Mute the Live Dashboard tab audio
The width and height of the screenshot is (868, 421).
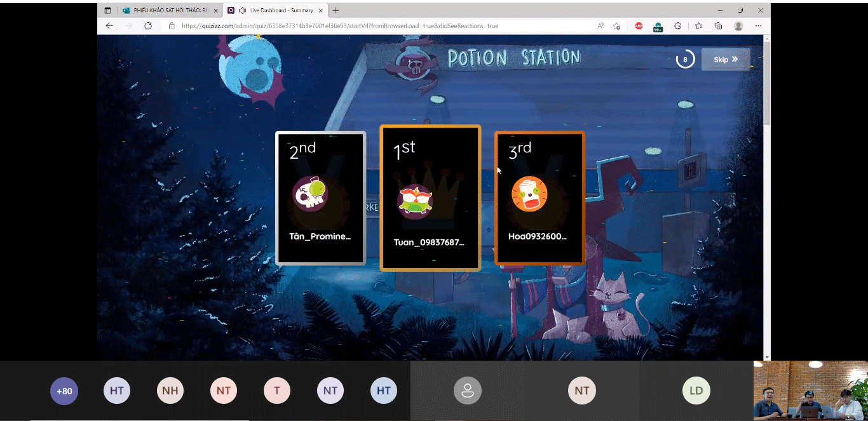pos(242,10)
